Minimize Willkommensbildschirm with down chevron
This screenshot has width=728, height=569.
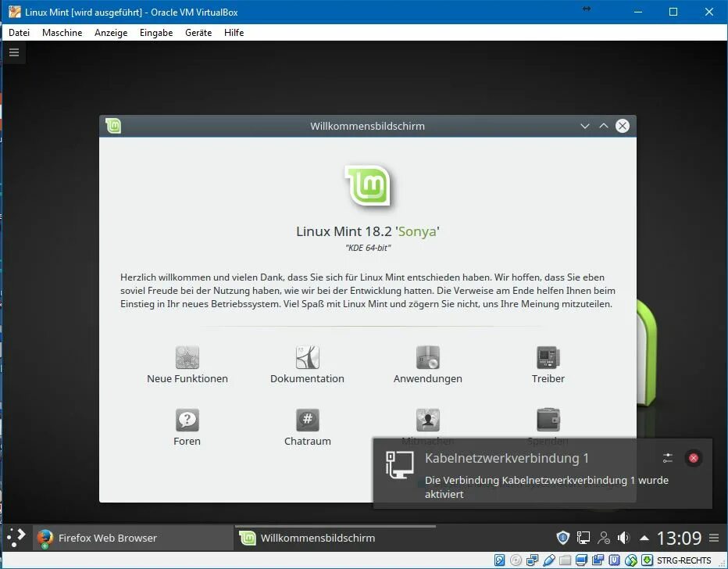585,126
